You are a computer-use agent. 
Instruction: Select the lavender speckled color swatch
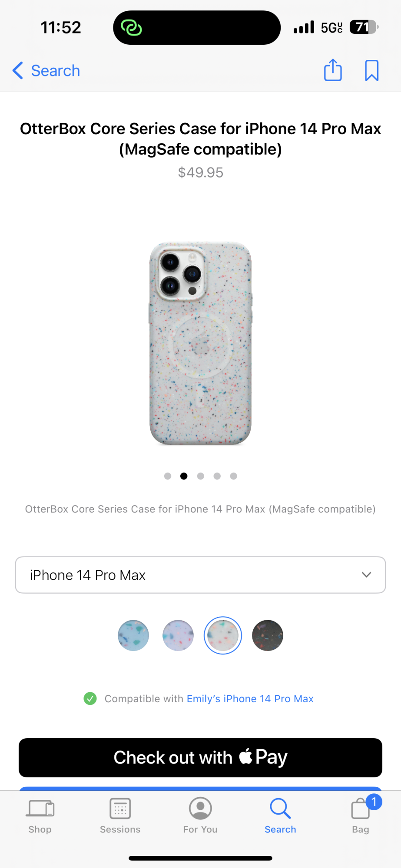pyautogui.click(x=178, y=635)
